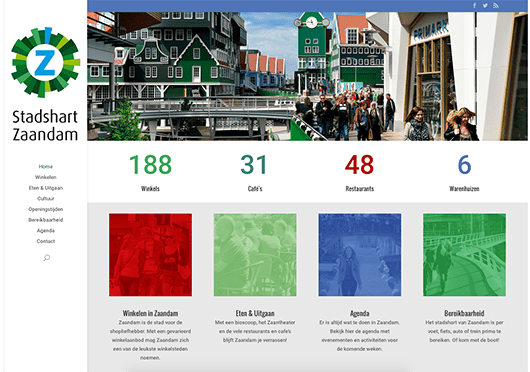Open Agenda from the sidebar menu

(x=46, y=231)
